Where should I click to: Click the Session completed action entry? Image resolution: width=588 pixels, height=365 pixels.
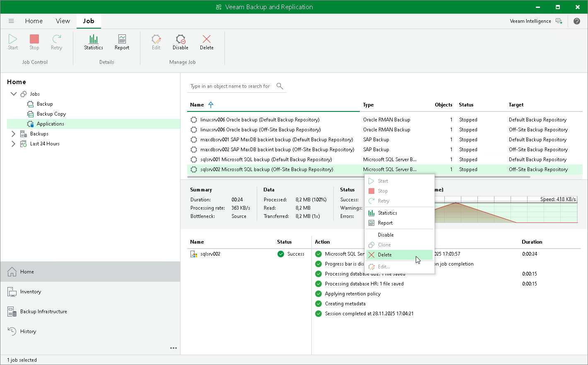(369, 314)
